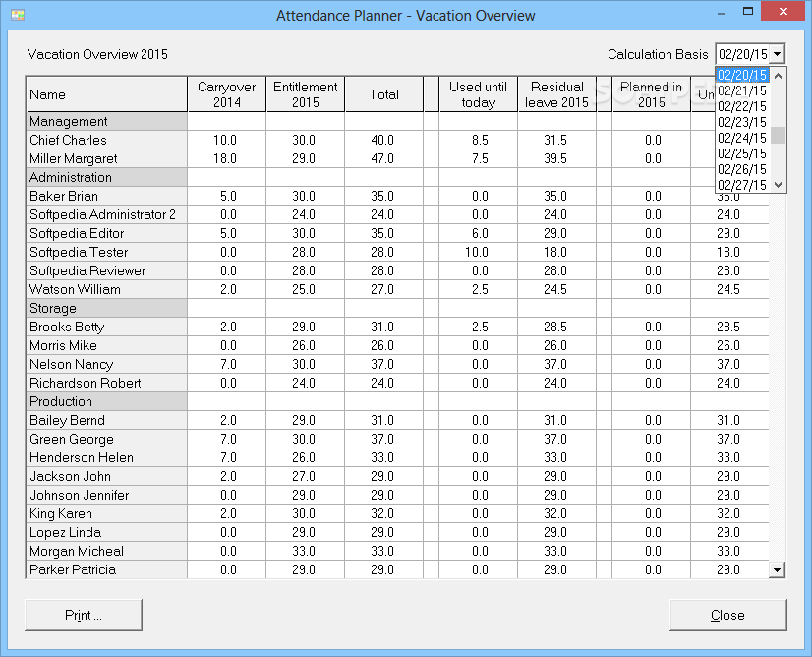
Task: Select the King Karen name cell
Action: pyautogui.click(x=106, y=513)
